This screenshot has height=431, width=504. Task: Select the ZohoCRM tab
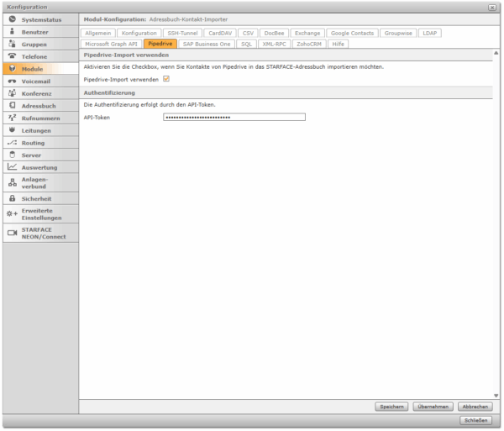[x=309, y=44]
